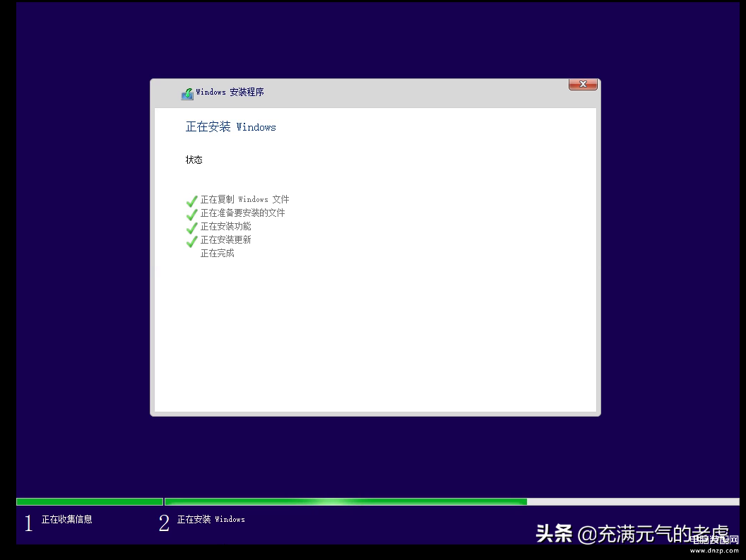Click the stage number 1 at the bottom
The width and height of the screenshot is (746, 560).
click(28, 523)
